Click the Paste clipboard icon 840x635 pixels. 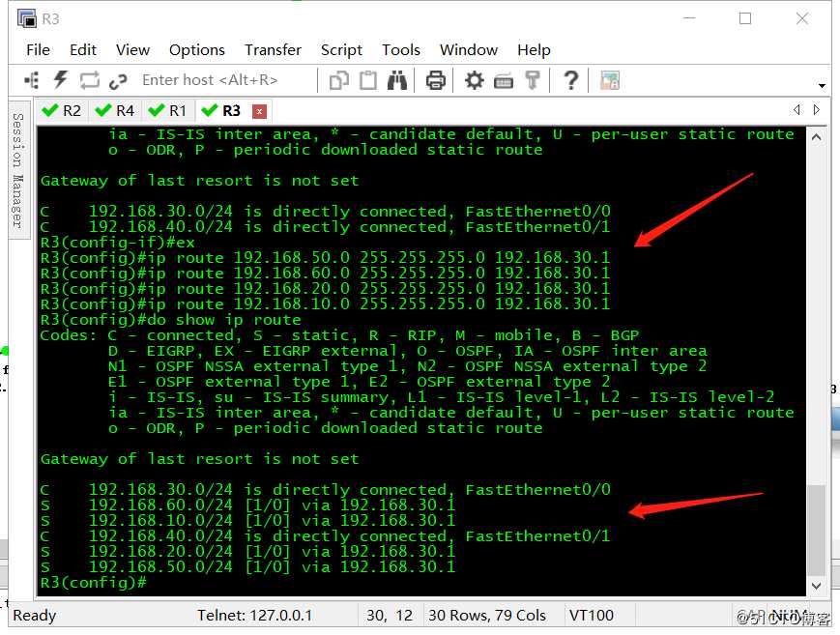click(x=367, y=80)
